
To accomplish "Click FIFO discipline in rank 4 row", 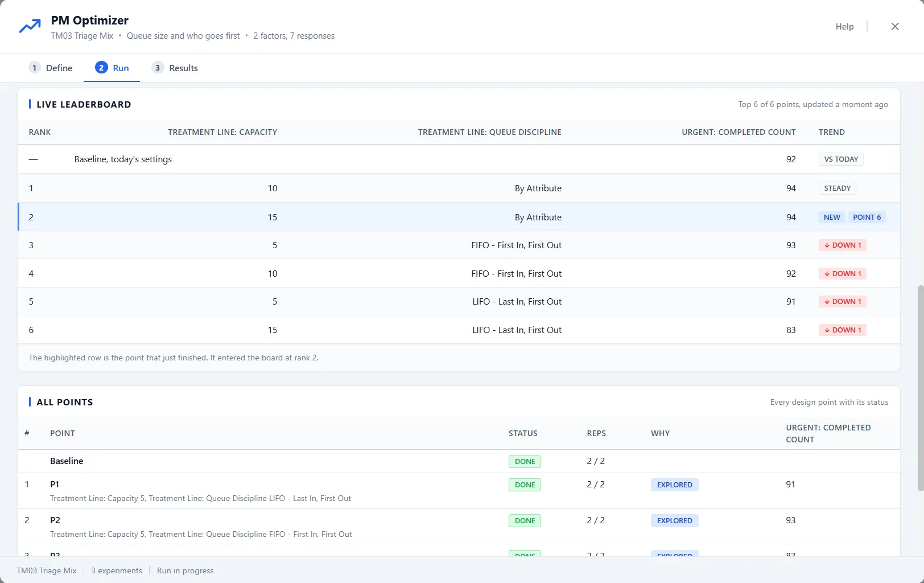I will [516, 274].
